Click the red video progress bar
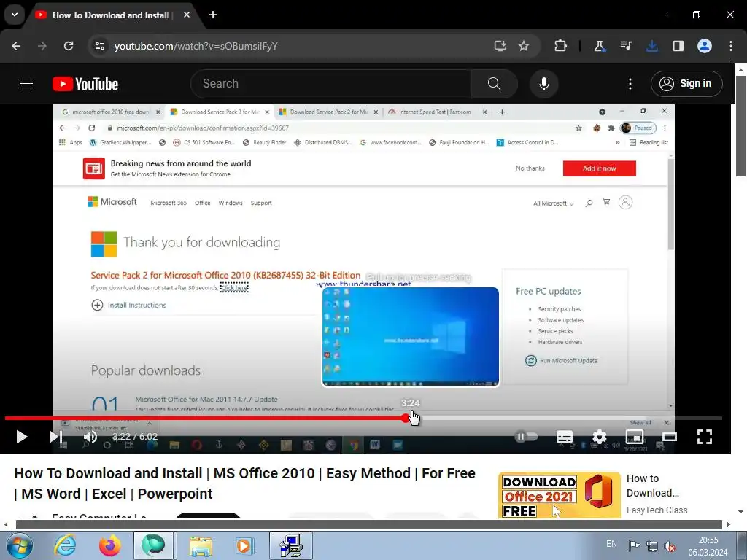 point(205,418)
